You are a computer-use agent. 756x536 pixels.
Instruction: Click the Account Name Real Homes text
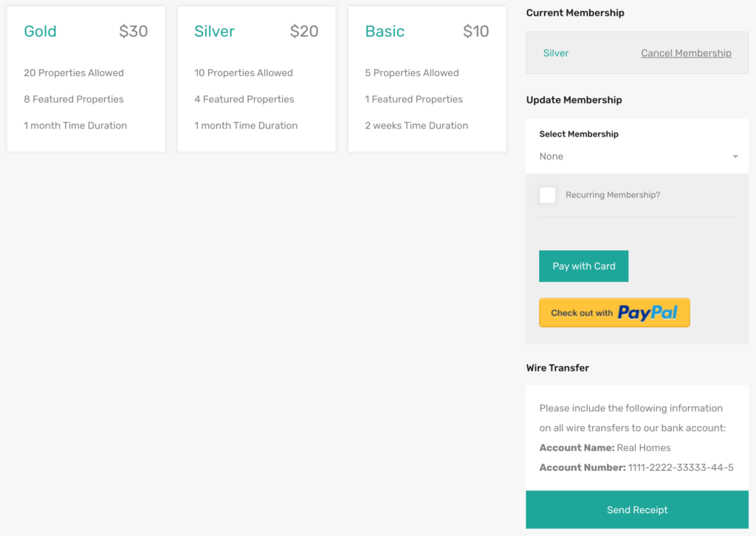point(605,448)
